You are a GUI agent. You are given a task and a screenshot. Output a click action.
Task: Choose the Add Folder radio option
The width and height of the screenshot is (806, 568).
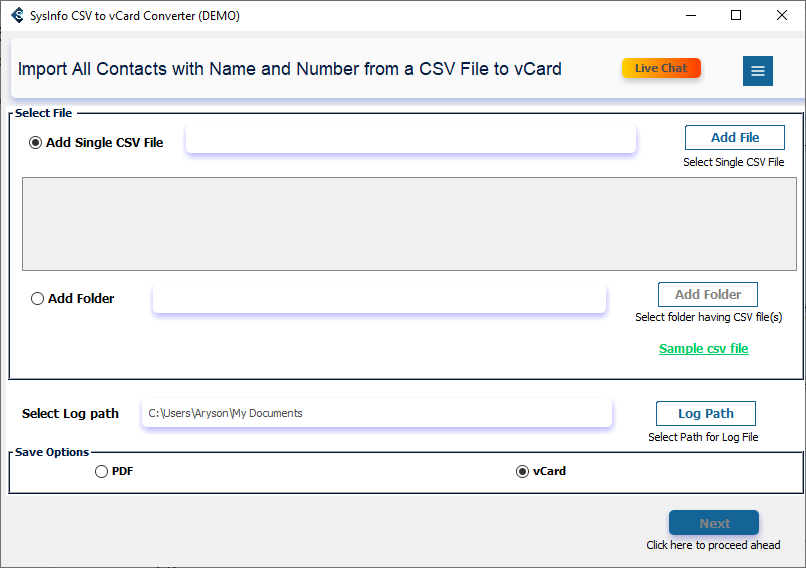38,298
